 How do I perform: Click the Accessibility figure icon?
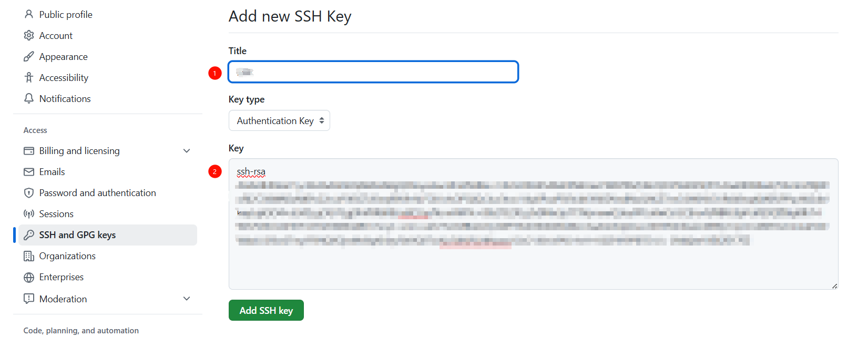(x=29, y=77)
